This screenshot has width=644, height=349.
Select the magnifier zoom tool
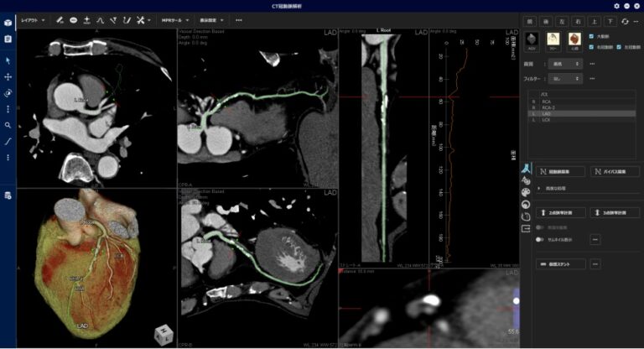[x=8, y=125]
